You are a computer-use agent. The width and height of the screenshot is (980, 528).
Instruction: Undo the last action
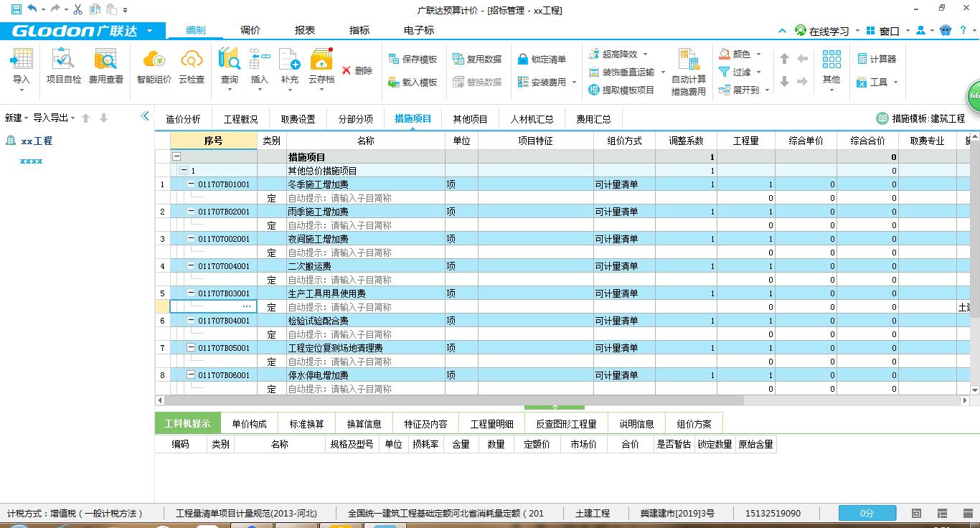click(x=32, y=9)
